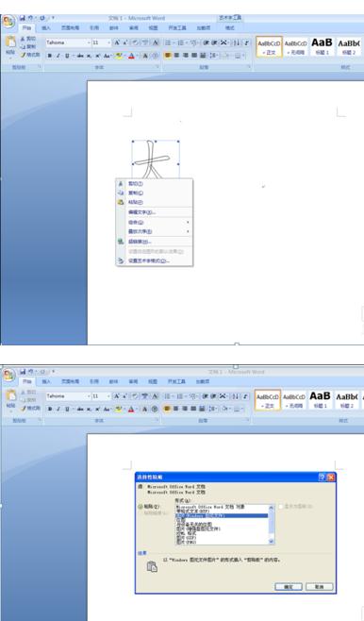Toggle Bold in the context-menu window ribbon

pyautogui.click(x=50, y=56)
